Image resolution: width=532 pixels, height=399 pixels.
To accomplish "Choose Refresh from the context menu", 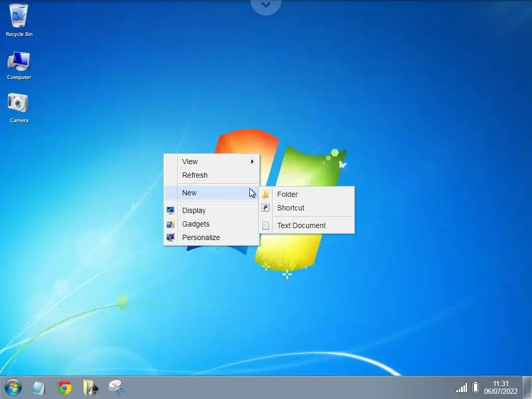I will tap(211, 175).
